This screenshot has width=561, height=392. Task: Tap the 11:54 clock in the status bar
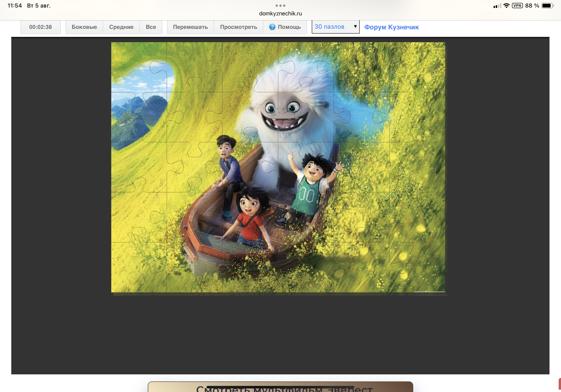(15, 6)
